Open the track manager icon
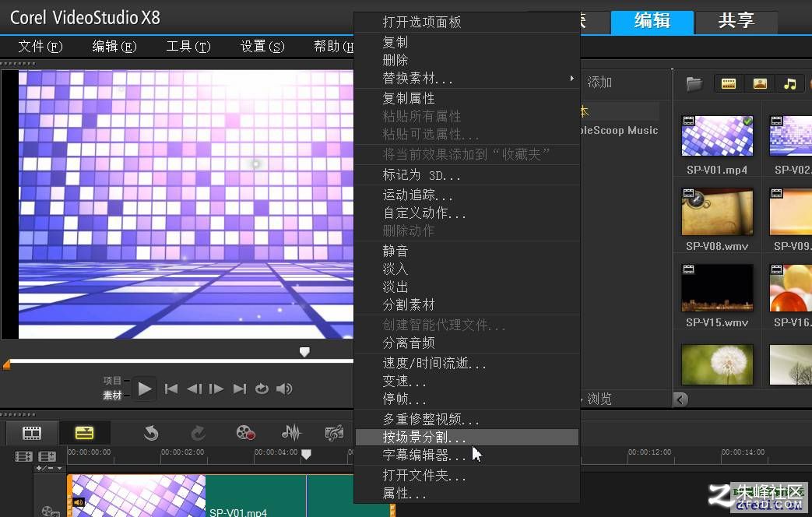This screenshot has width=812, height=517. coord(47,456)
